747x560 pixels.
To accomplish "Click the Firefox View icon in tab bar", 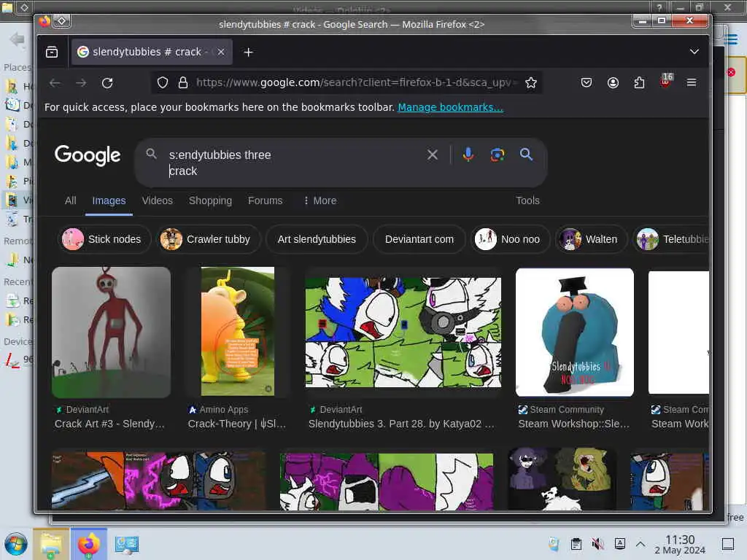I will point(52,52).
